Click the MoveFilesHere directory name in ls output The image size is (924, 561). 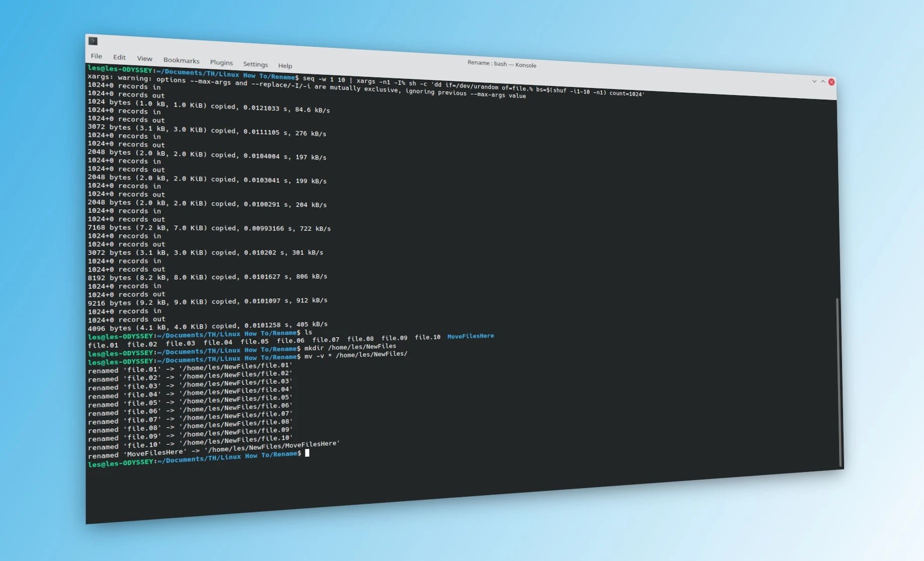[x=471, y=336]
